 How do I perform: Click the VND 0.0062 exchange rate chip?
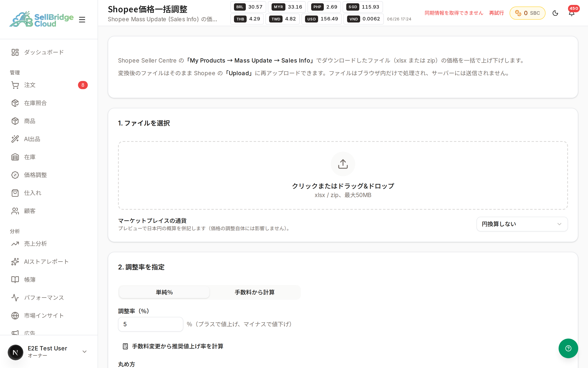point(363,19)
